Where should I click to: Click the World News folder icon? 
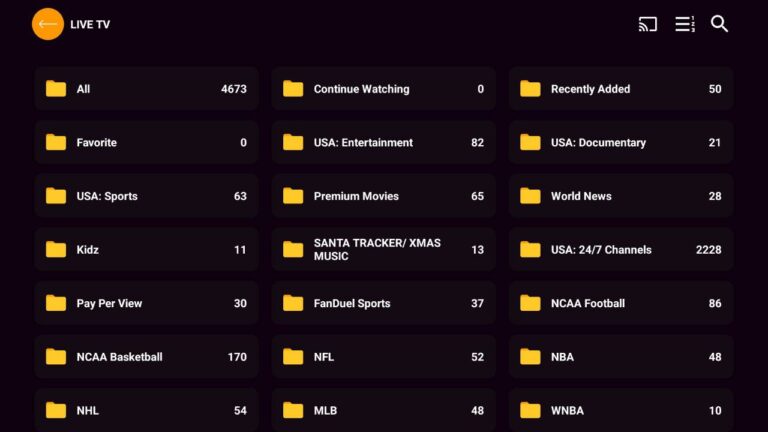(x=530, y=196)
